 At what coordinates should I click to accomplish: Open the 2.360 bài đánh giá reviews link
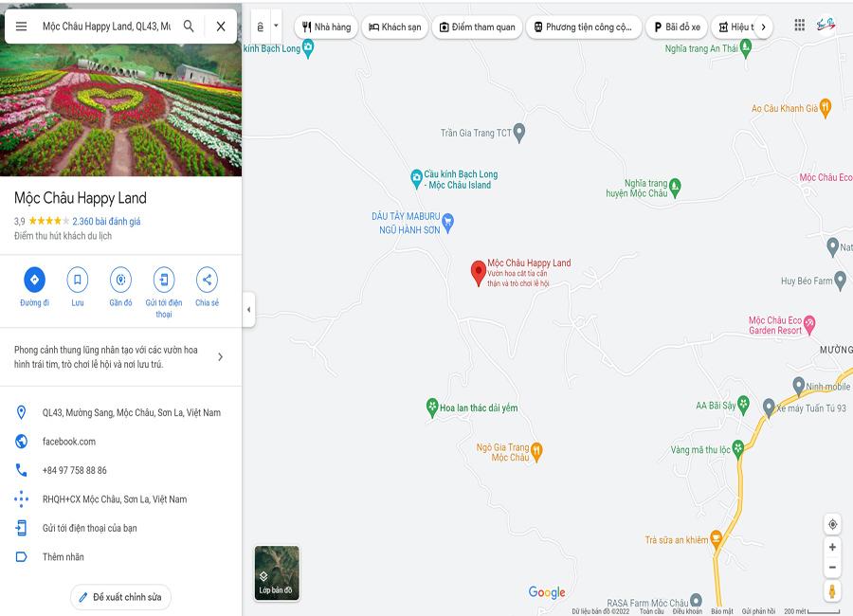coord(106,222)
